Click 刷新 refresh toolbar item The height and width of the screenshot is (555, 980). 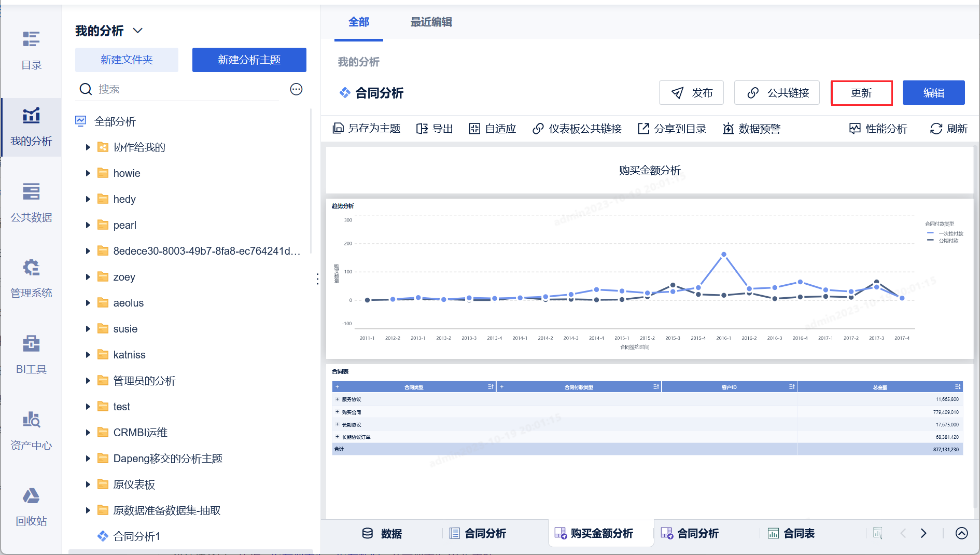(949, 129)
